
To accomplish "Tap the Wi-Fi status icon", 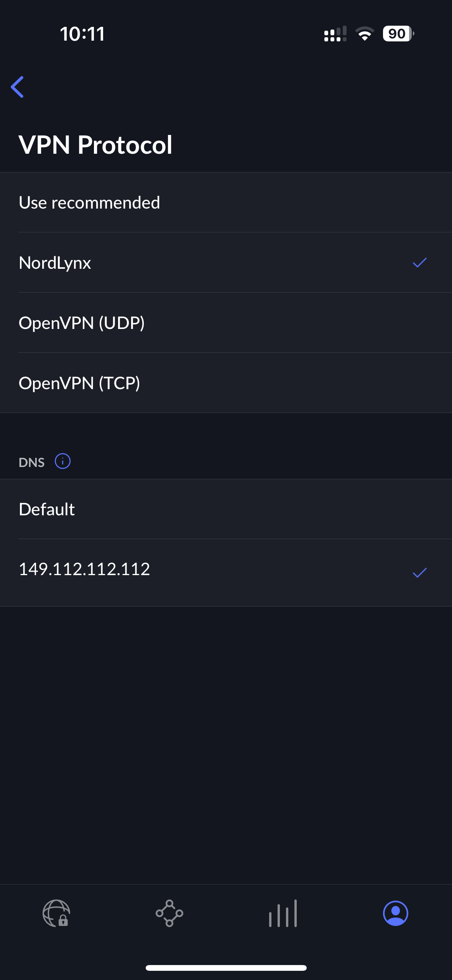I will (365, 34).
